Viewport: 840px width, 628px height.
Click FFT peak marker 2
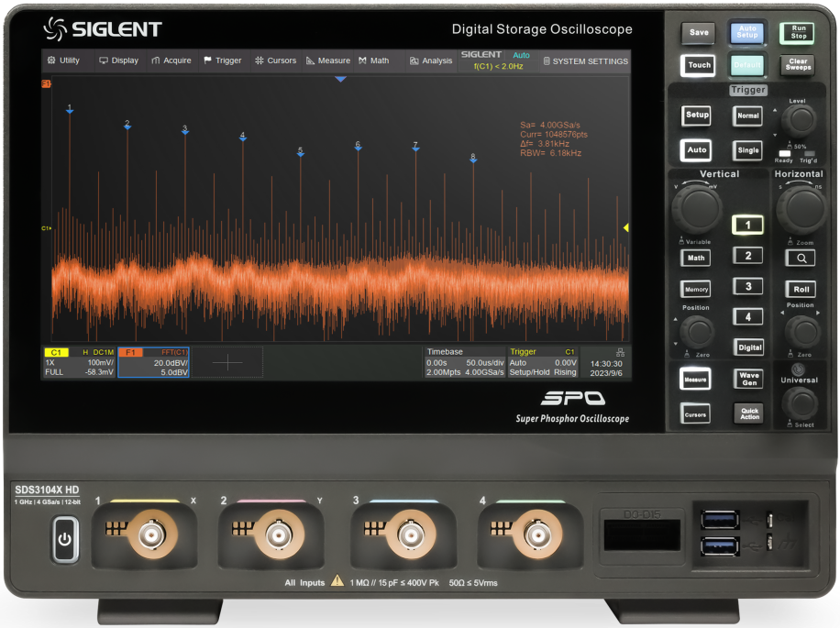[127, 125]
